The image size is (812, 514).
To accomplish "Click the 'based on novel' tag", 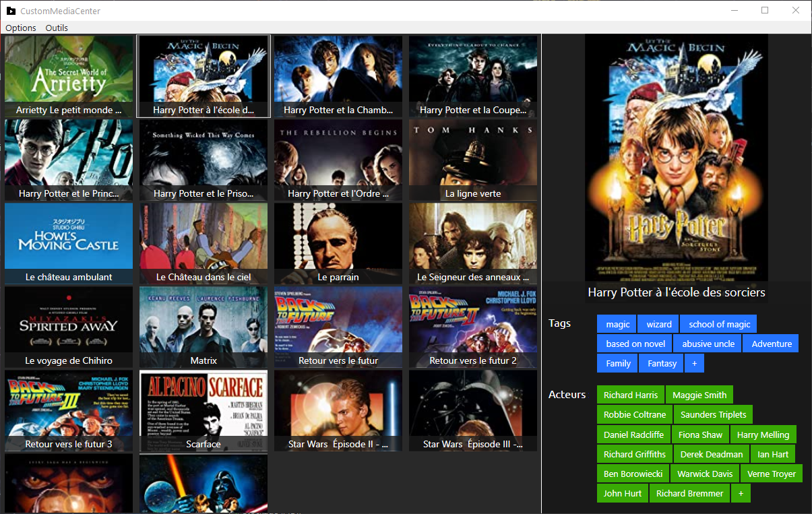I will [x=635, y=344].
